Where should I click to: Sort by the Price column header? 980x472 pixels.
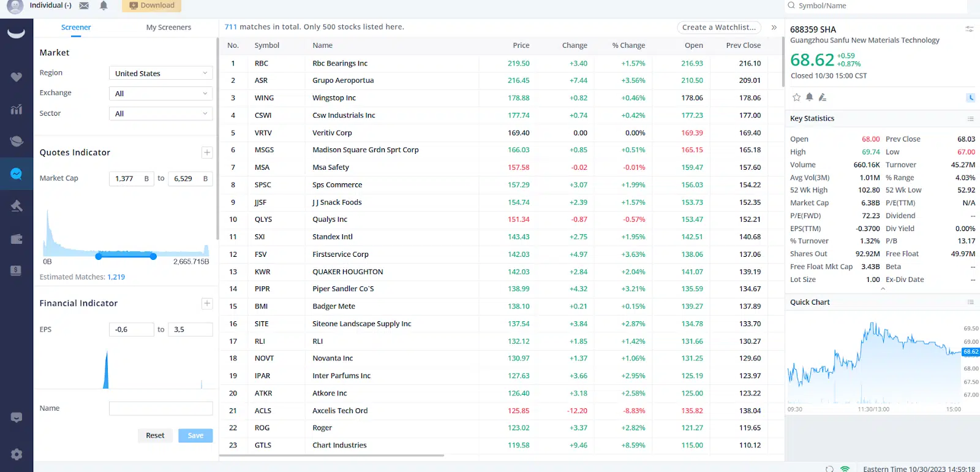tap(521, 45)
